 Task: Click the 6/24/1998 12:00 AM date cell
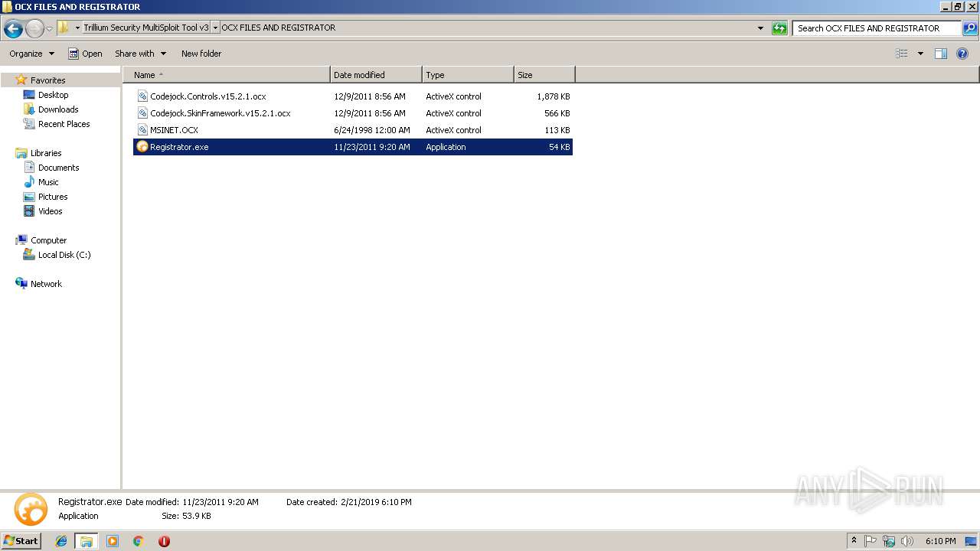372,130
